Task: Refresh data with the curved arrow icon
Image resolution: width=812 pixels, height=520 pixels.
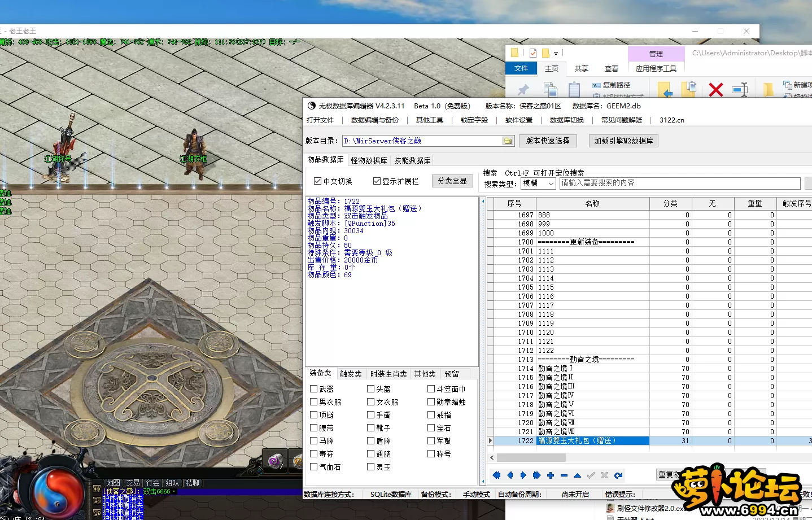Action: click(618, 475)
